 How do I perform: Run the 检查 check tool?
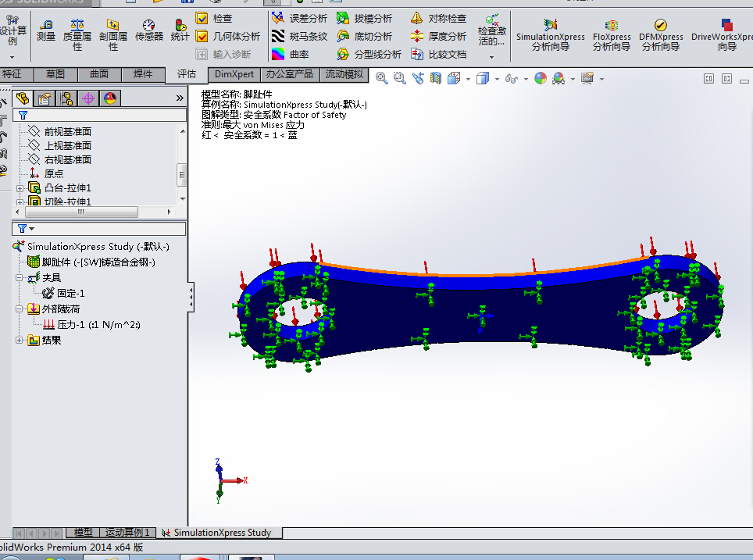pos(214,18)
